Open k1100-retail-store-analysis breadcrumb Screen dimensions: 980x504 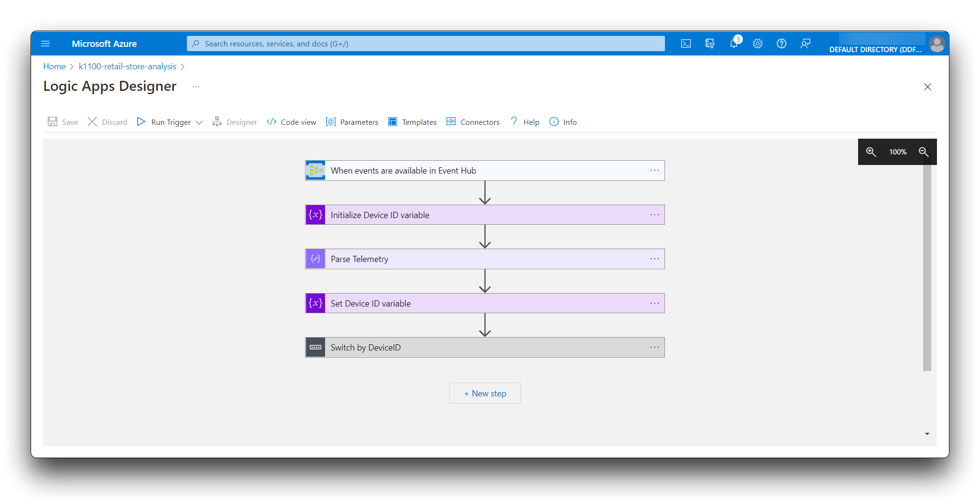(x=128, y=66)
